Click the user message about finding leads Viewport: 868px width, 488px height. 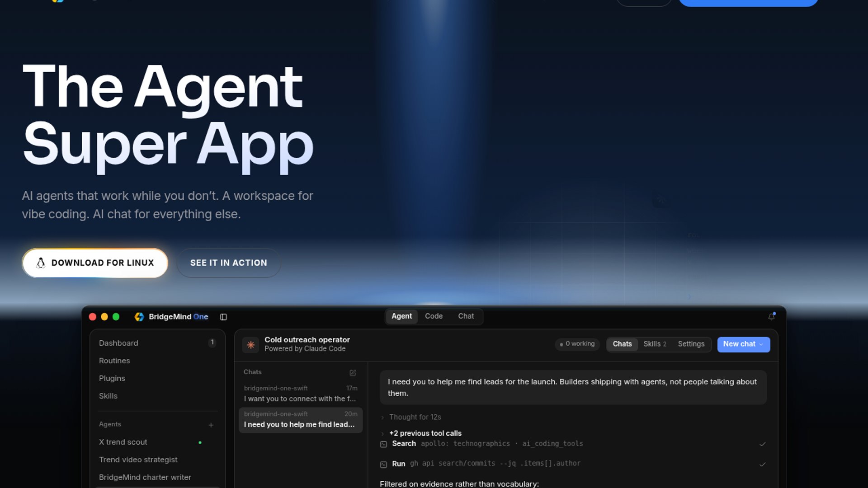pyautogui.click(x=573, y=388)
